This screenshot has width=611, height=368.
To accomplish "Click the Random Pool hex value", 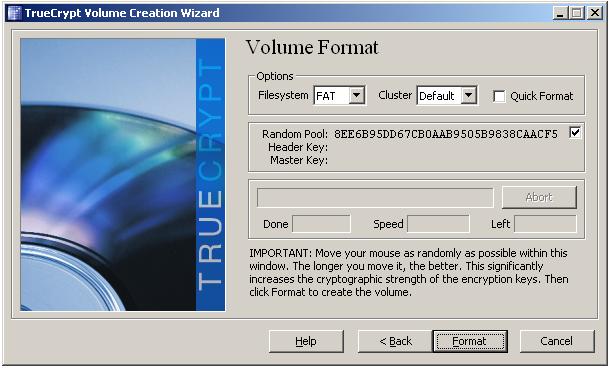I will [446, 134].
